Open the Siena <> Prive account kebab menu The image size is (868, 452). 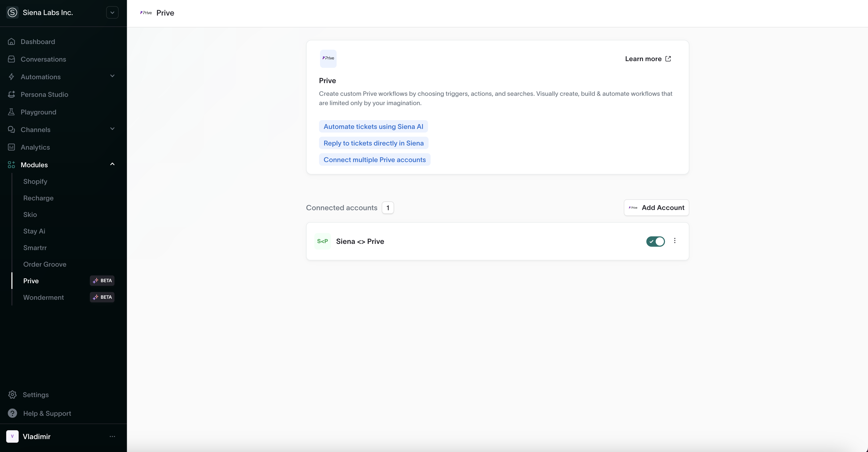[x=675, y=240]
